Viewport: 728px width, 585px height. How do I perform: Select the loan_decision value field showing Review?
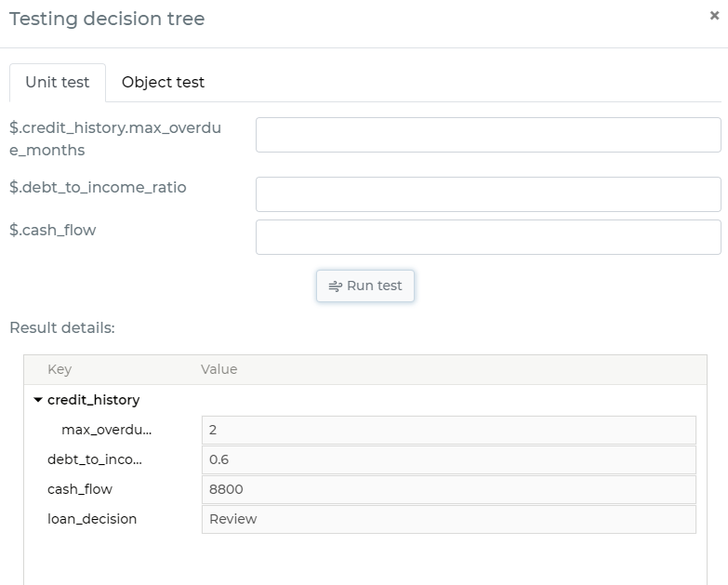coord(448,519)
